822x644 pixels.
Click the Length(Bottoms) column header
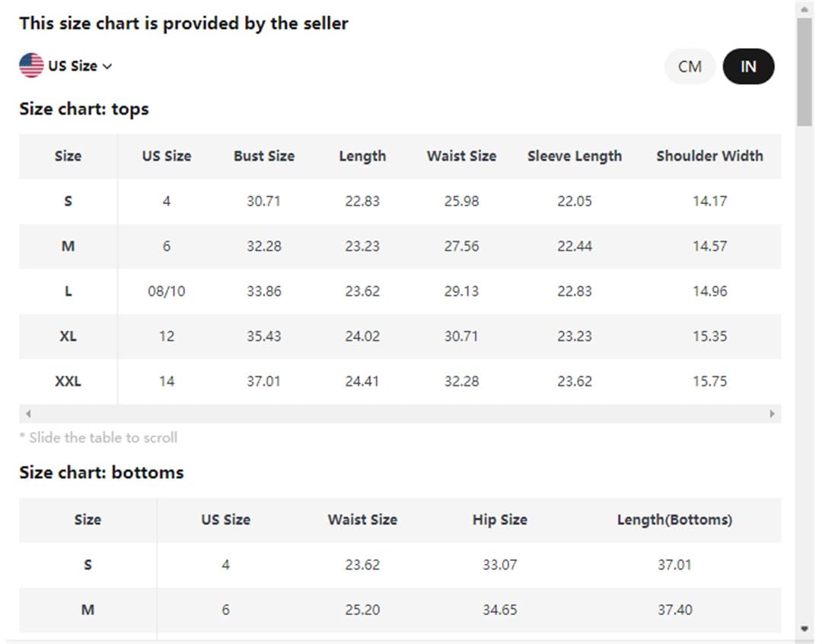pyautogui.click(x=674, y=520)
